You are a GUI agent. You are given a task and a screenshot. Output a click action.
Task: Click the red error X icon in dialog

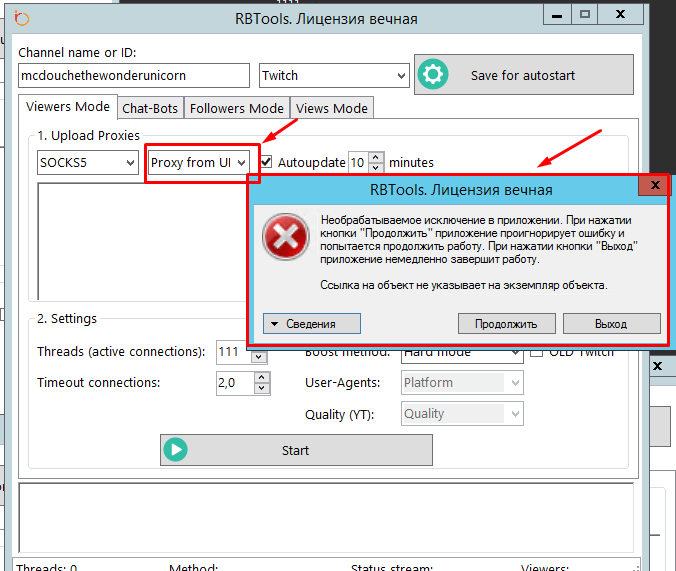285,237
